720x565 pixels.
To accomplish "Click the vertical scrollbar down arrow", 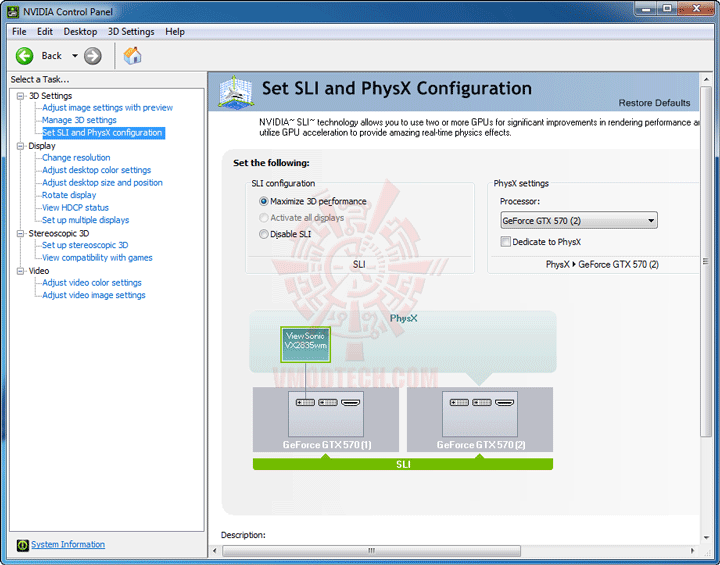I will click(x=706, y=537).
